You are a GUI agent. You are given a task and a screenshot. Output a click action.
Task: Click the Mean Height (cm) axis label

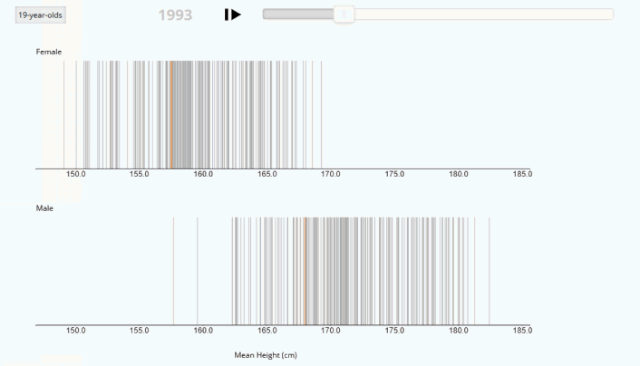pyautogui.click(x=266, y=355)
